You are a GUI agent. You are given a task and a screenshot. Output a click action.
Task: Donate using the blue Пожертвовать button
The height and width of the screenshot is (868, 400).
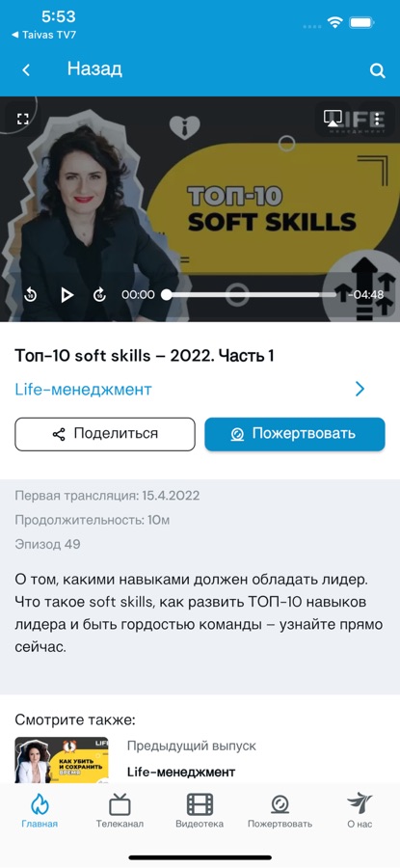click(x=295, y=434)
